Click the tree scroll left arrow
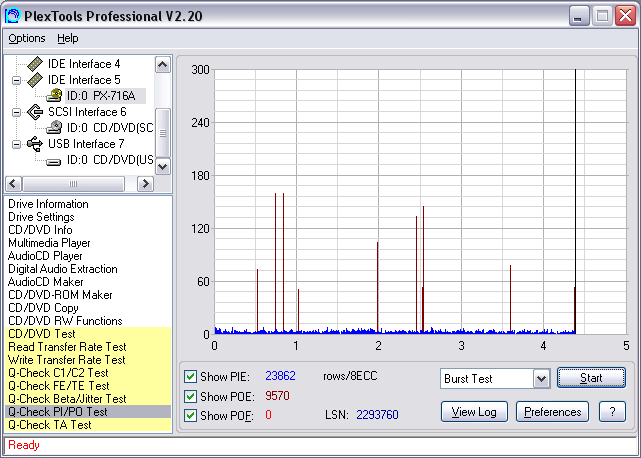 13,184
